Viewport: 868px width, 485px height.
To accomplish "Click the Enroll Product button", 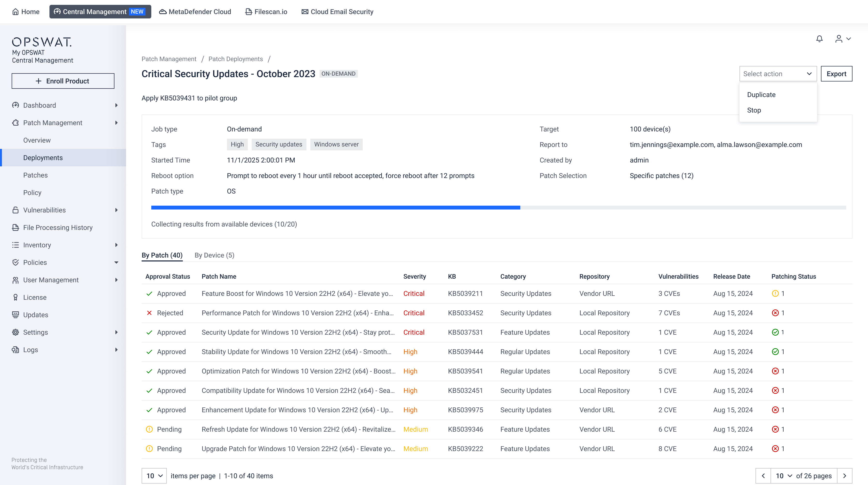I will [63, 81].
